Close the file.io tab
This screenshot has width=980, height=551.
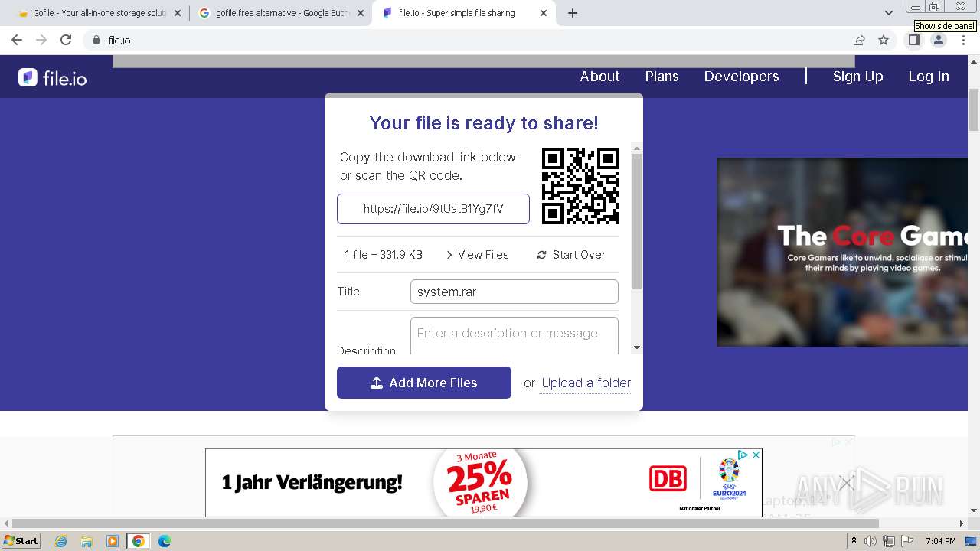544,13
